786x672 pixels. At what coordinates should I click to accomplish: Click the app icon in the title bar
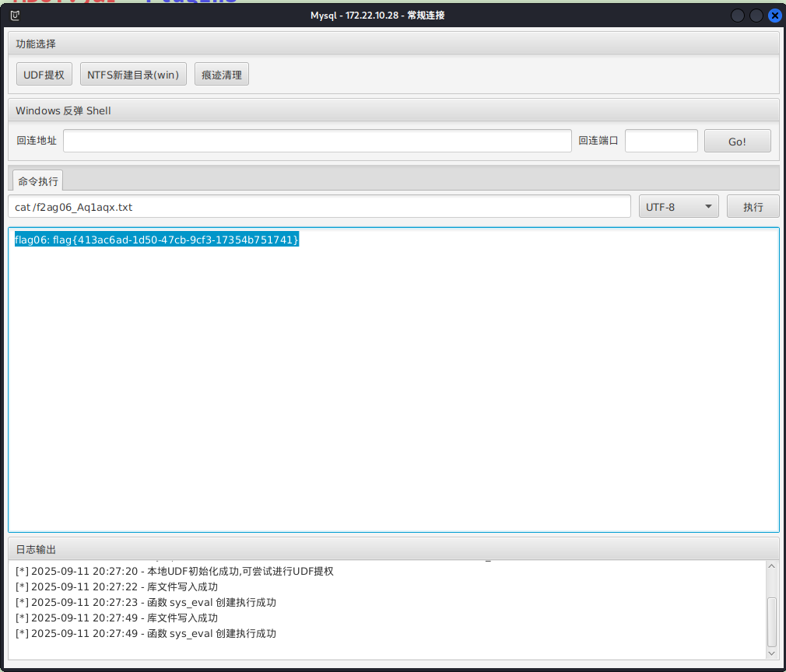tap(15, 16)
